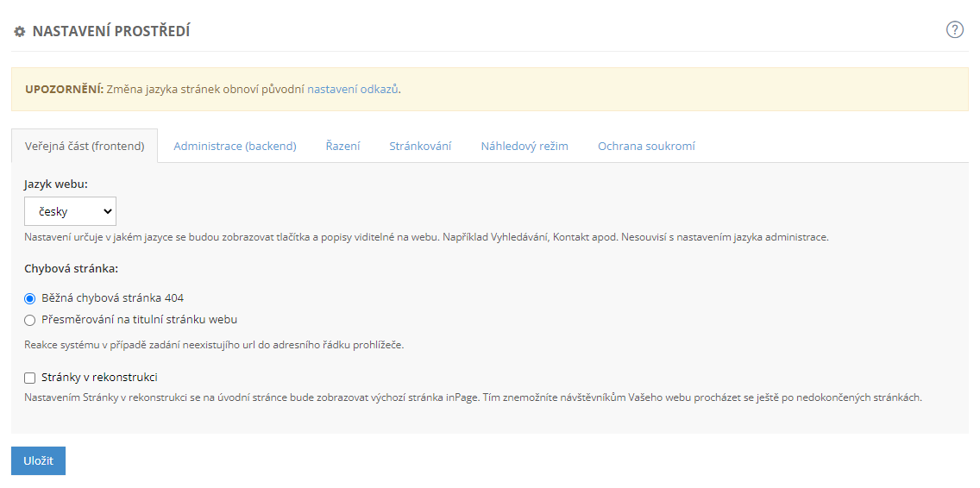Enable the 'Stránky v rekonstrukci' checkbox

pyautogui.click(x=30, y=378)
